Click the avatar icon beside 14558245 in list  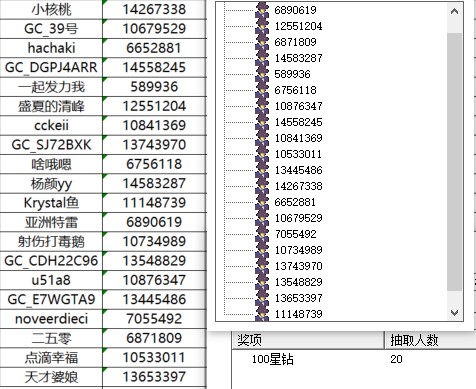point(262,122)
